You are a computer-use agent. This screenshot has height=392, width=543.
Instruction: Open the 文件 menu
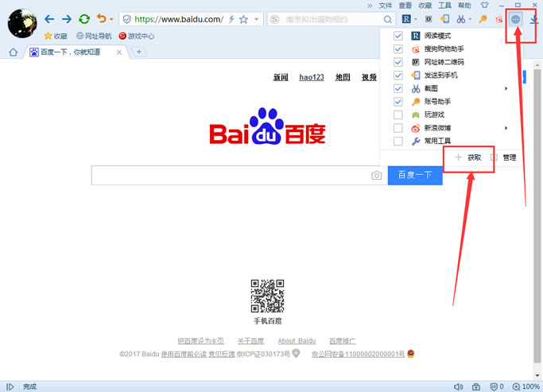tap(385, 6)
